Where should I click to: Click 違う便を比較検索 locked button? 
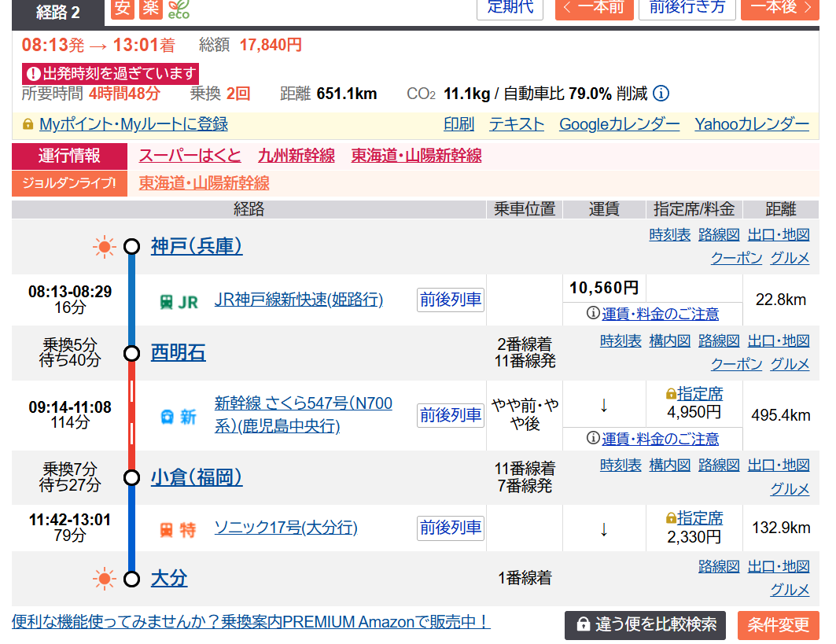(646, 625)
